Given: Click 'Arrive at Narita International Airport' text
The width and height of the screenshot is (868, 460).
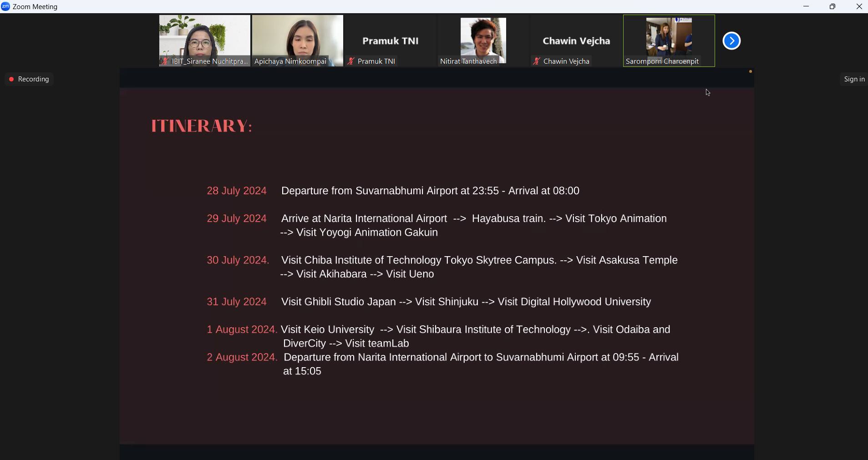Looking at the screenshot, I should (x=364, y=219).
